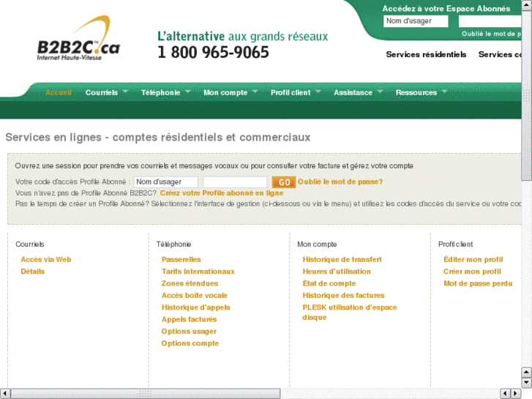Open Historique d'appels link
532x399 pixels.
click(x=196, y=307)
